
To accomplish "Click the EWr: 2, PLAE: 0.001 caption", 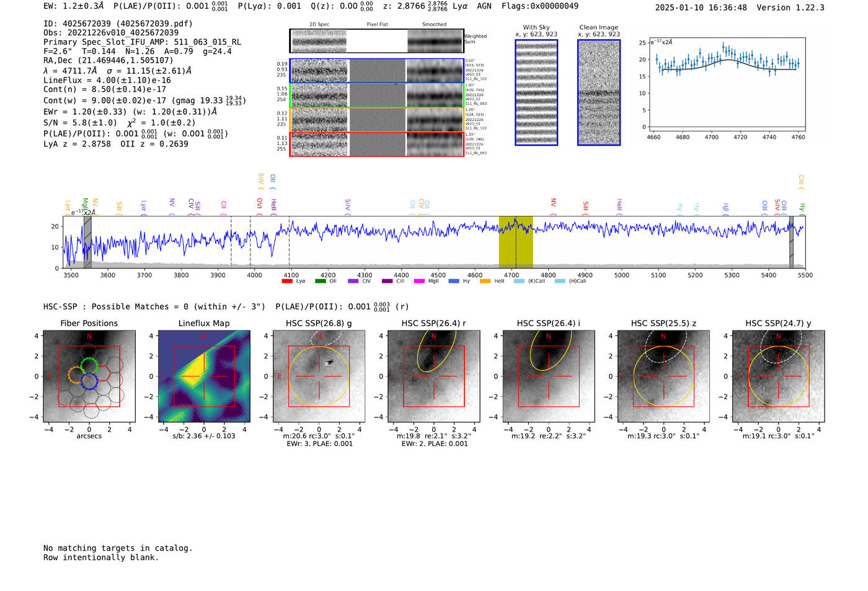I will 435,444.
